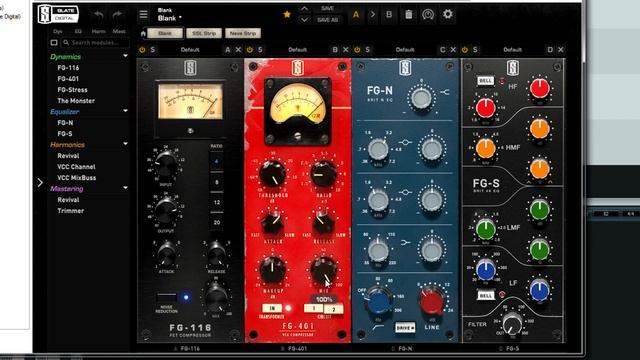Remove module in slot A with X

[x=238, y=50]
